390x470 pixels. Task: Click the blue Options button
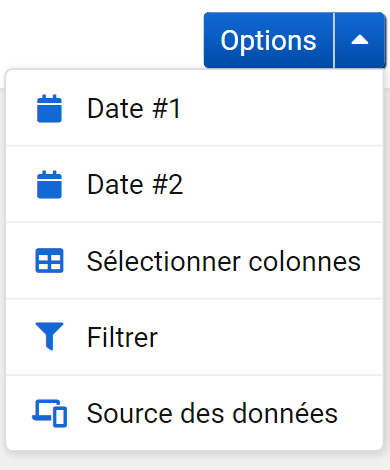[269, 40]
